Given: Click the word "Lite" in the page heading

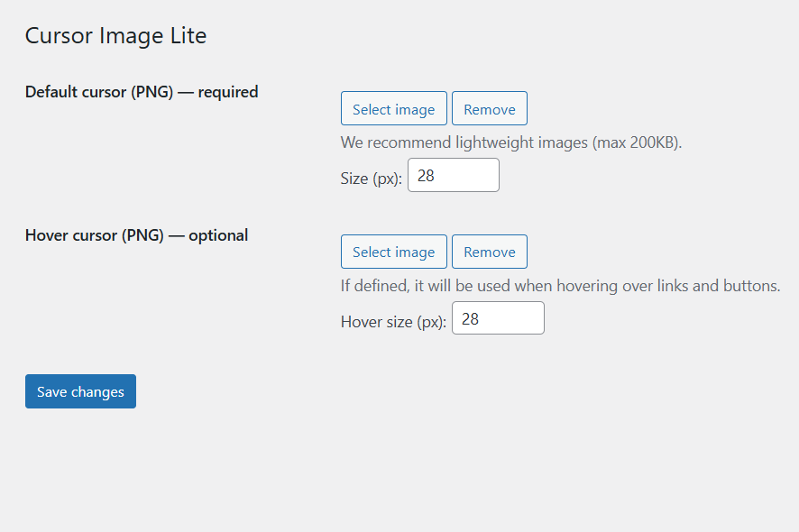Looking at the screenshot, I should [x=187, y=36].
